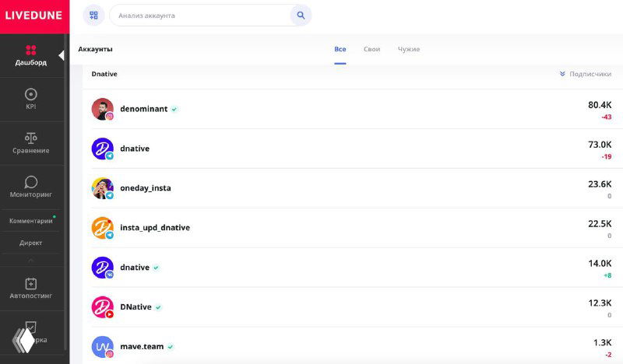Collapse the sidebar using the arrow
This screenshot has width=623, height=364.
pos(62,55)
